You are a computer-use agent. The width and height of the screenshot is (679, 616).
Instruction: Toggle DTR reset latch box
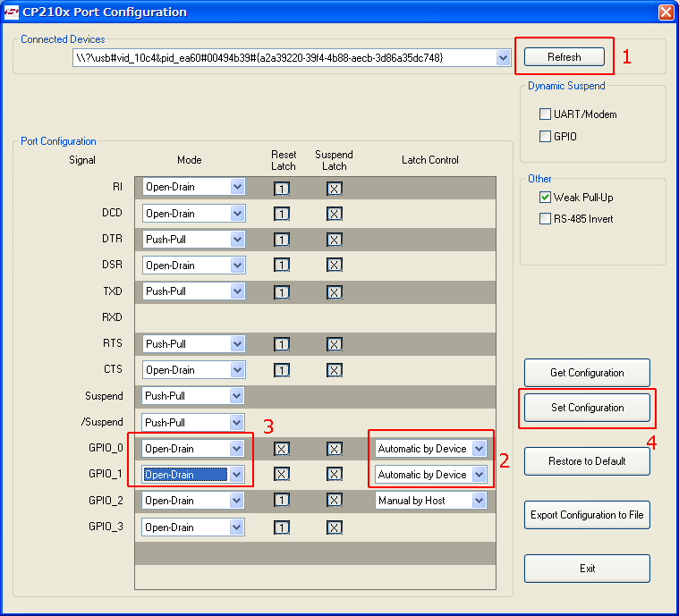pos(282,240)
